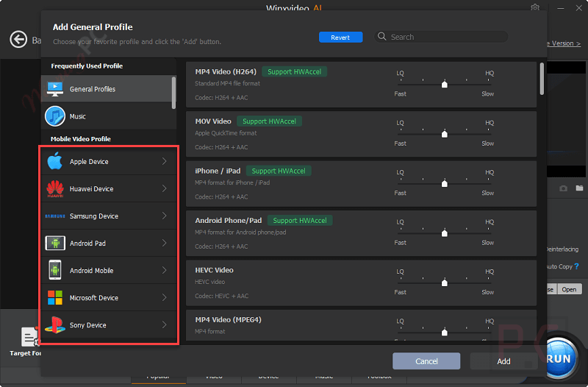Select MOV Video profile title
Image resolution: width=588 pixels, height=387 pixels.
point(213,121)
